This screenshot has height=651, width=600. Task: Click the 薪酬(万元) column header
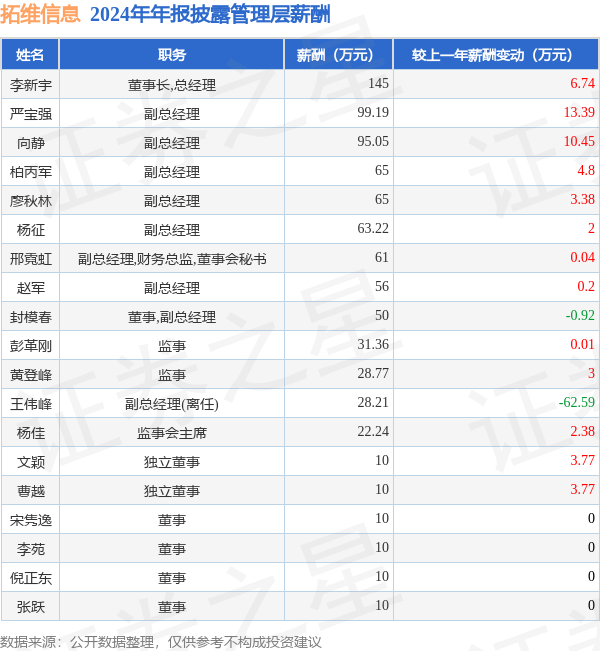[339, 54]
